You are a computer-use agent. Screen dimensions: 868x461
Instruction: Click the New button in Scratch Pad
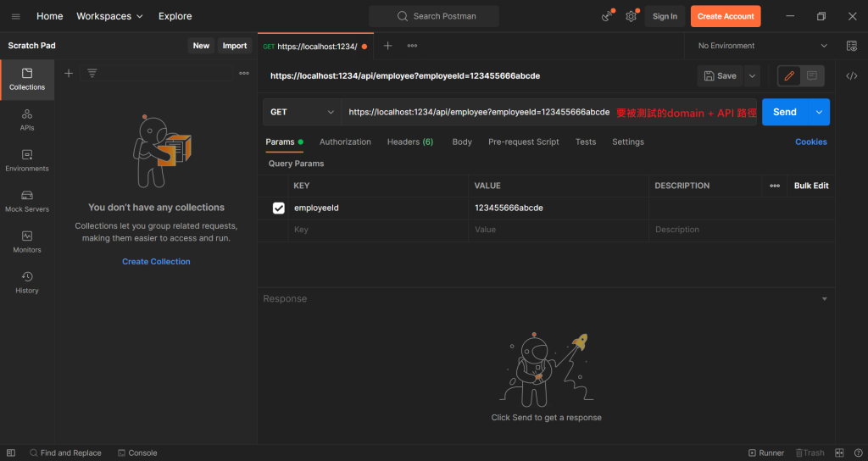(x=201, y=46)
